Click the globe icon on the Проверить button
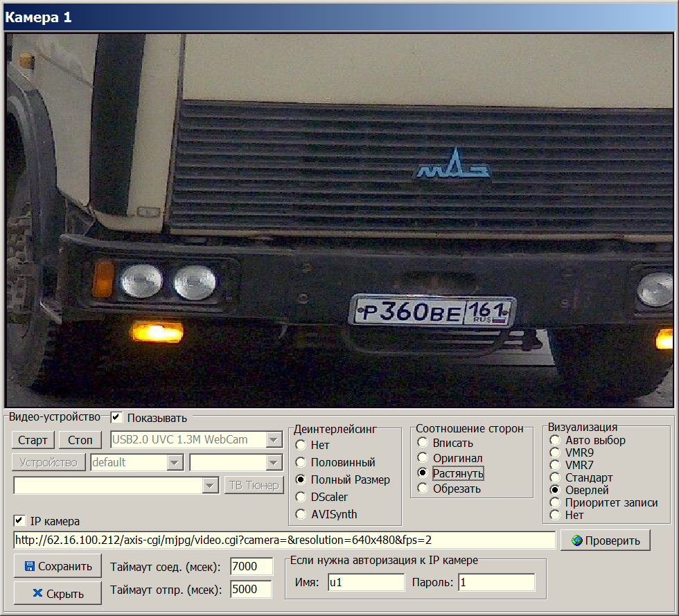Screen dimensions: 679x616 576,540
